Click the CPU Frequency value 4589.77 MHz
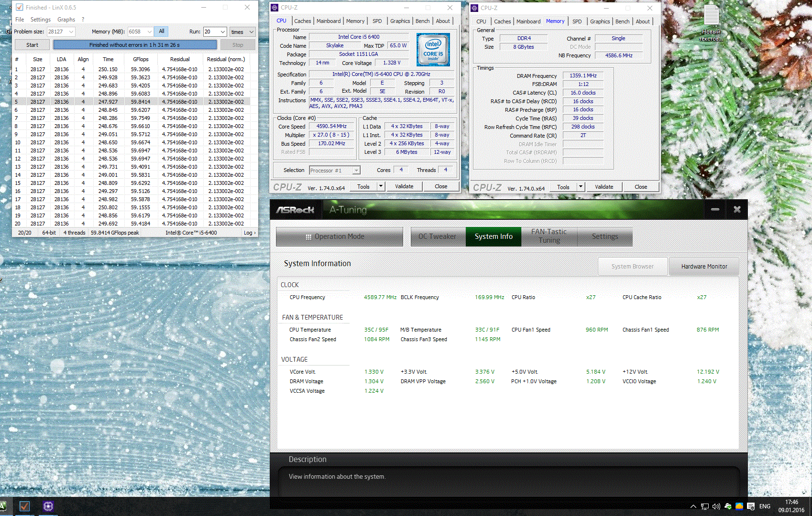The image size is (812, 516). (x=380, y=297)
